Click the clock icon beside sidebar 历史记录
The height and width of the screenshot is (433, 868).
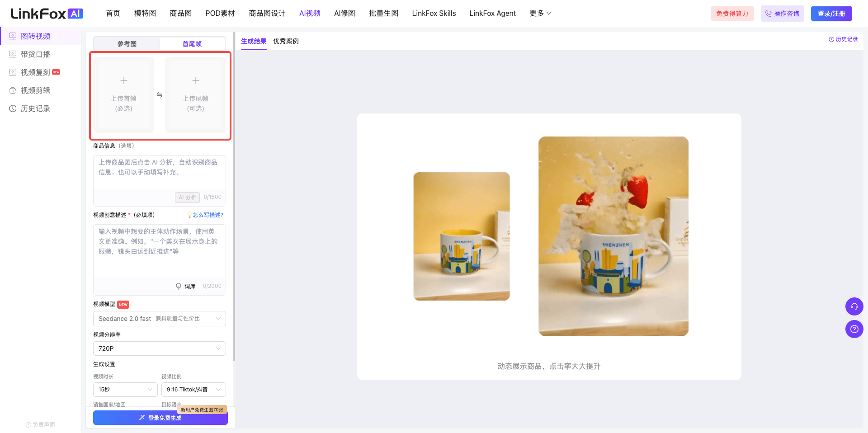click(x=13, y=108)
